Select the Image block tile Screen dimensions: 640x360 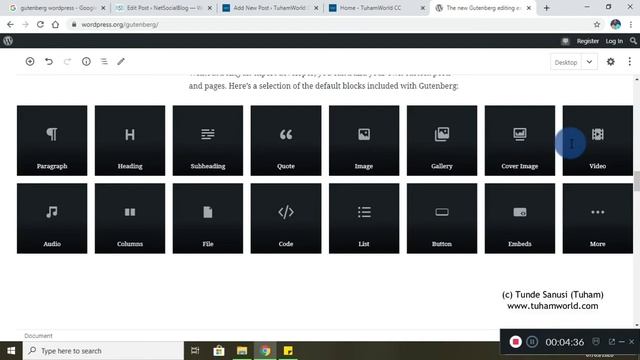[364, 140]
